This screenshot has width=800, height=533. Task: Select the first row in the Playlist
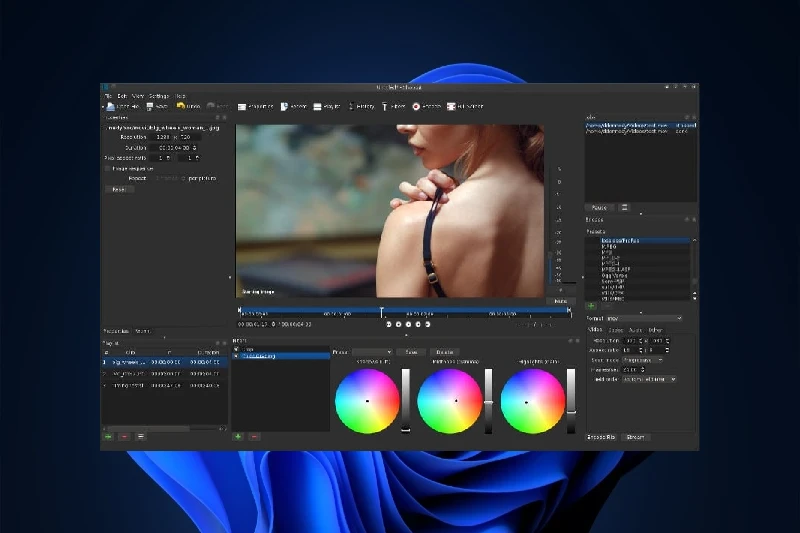point(164,362)
